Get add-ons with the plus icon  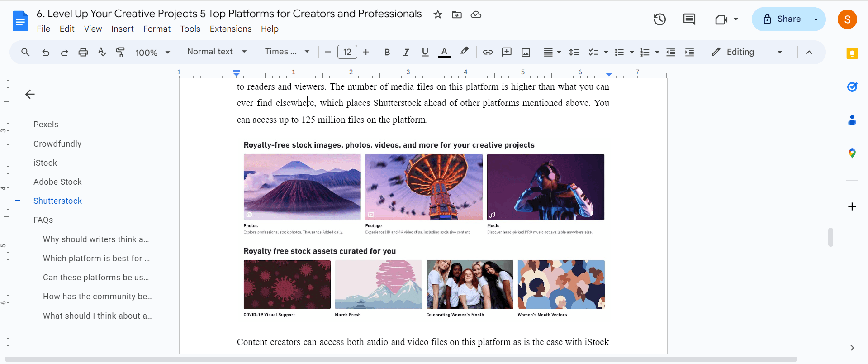tap(852, 206)
